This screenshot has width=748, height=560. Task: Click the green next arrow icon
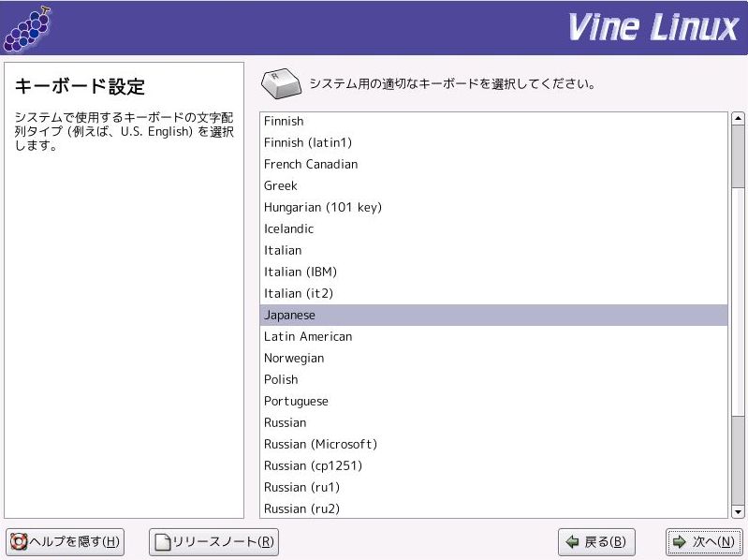point(680,542)
